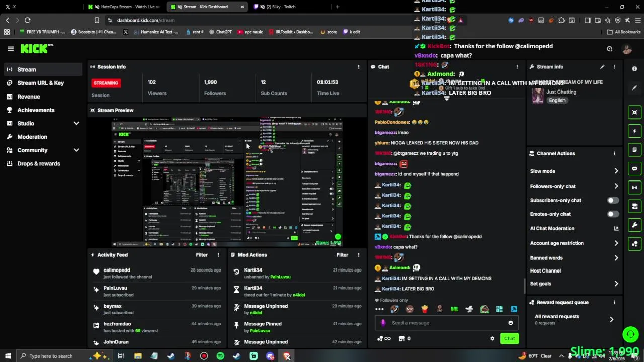Open the right-rail wrench tool
Viewport: 644px width, 362px height.
click(x=635, y=225)
